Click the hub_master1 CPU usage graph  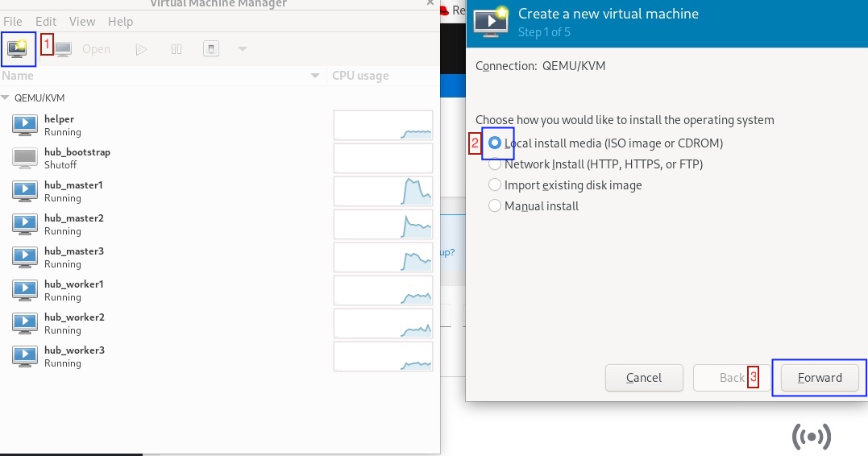(x=383, y=192)
